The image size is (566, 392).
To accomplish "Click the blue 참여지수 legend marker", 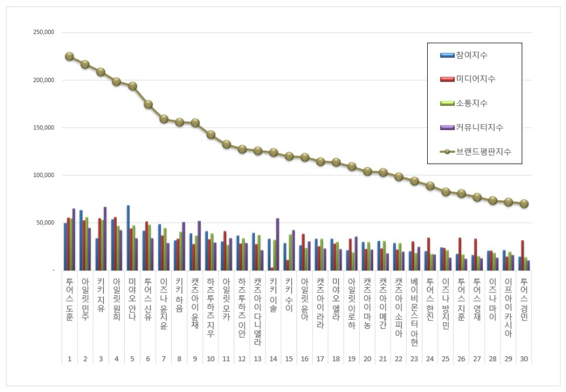I will (447, 55).
